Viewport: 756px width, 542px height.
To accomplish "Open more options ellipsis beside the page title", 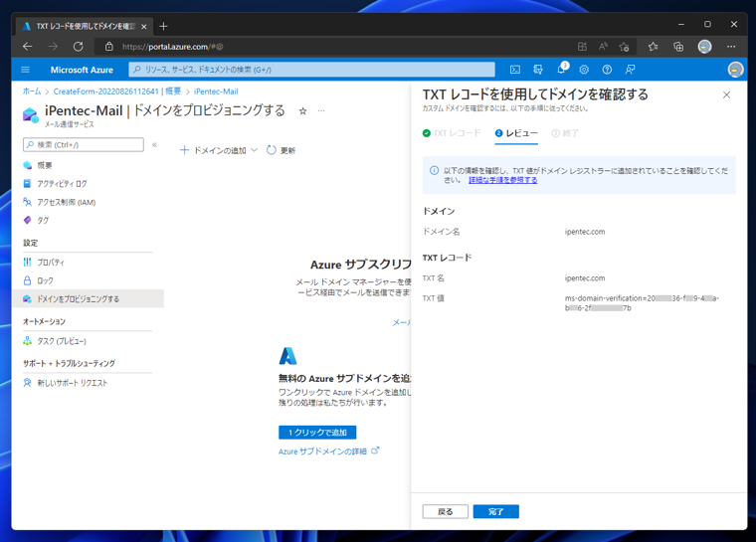I will click(321, 111).
